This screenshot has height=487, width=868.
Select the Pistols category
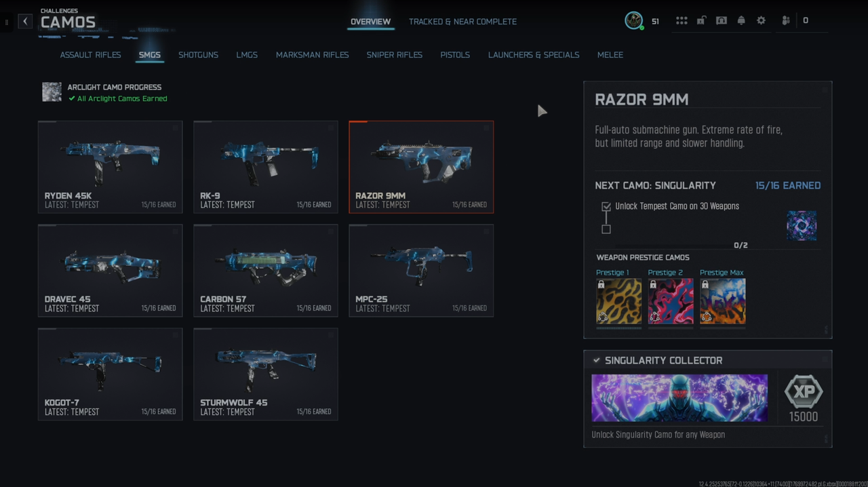tap(455, 55)
